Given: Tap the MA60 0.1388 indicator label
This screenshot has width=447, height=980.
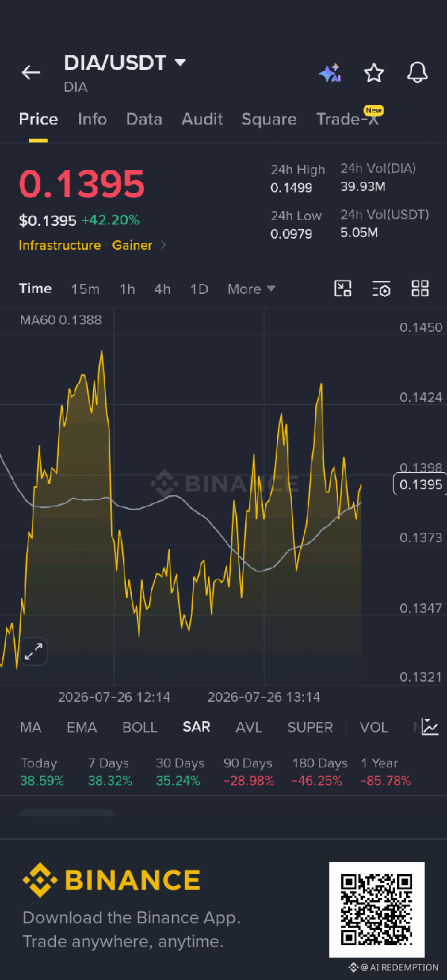Looking at the screenshot, I should pyautogui.click(x=61, y=320).
